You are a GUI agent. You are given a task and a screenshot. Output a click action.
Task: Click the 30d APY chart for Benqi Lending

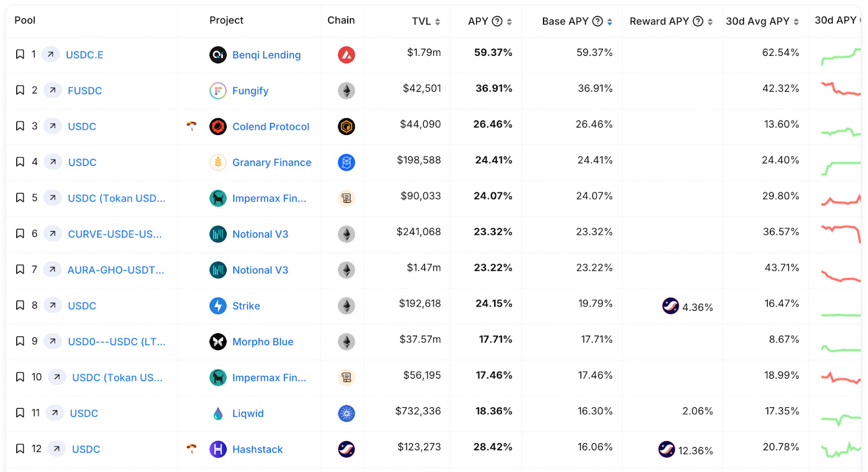pyautogui.click(x=840, y=56)
